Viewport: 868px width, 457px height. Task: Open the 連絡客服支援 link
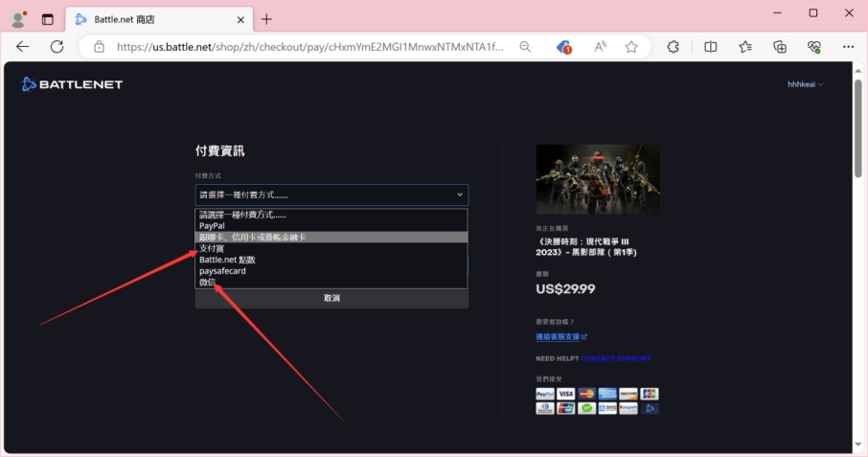click(561, 336)
